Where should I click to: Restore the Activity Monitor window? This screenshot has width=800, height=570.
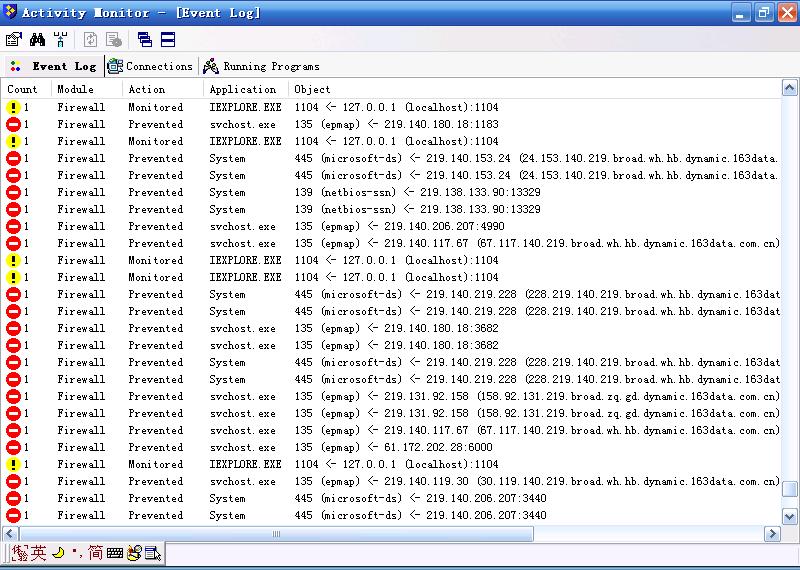(764, 12)
